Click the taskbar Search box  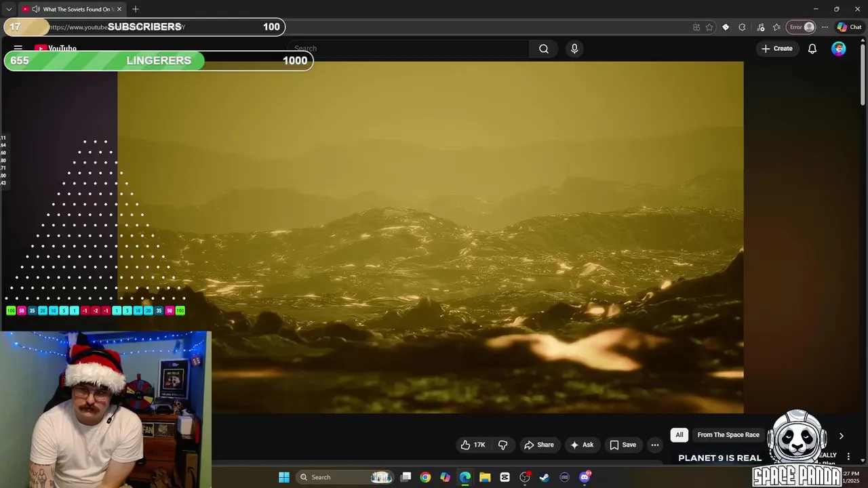tap(347, 477)
